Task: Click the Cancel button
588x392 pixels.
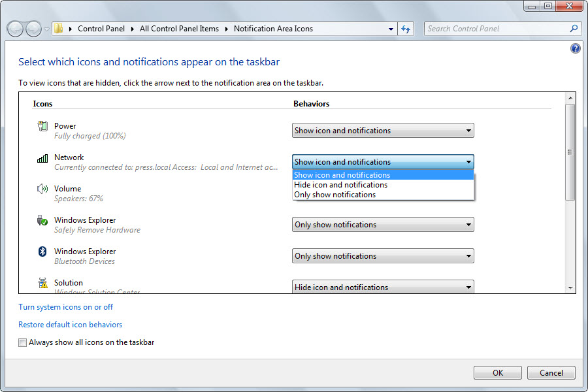Action: (551, 373)
